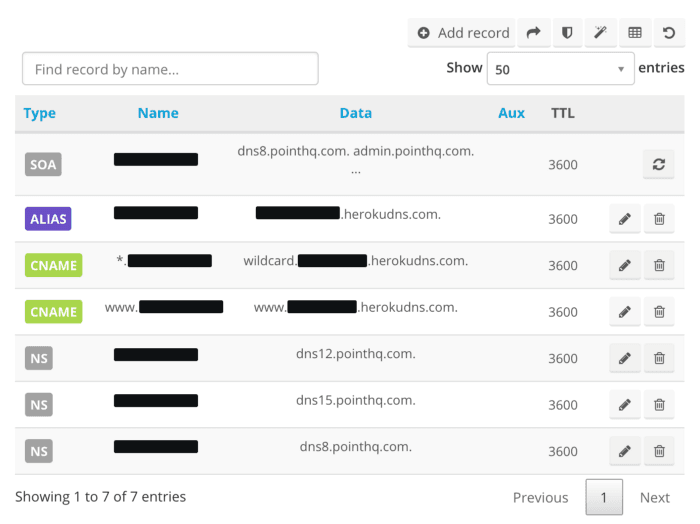Delete the ALIAS record

tap(659, 219)
